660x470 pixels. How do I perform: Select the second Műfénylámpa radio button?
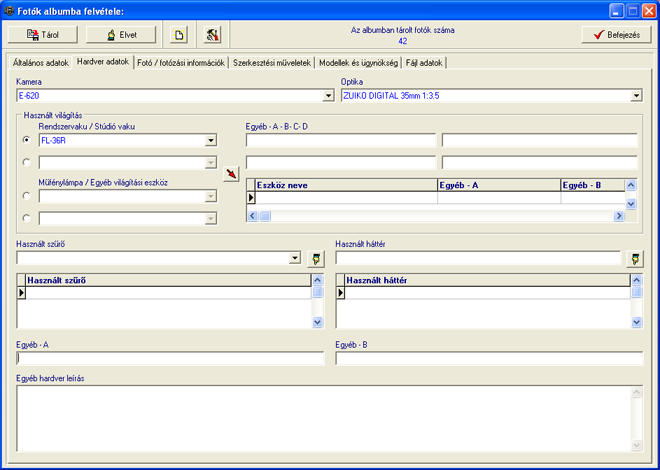[27, 218]
